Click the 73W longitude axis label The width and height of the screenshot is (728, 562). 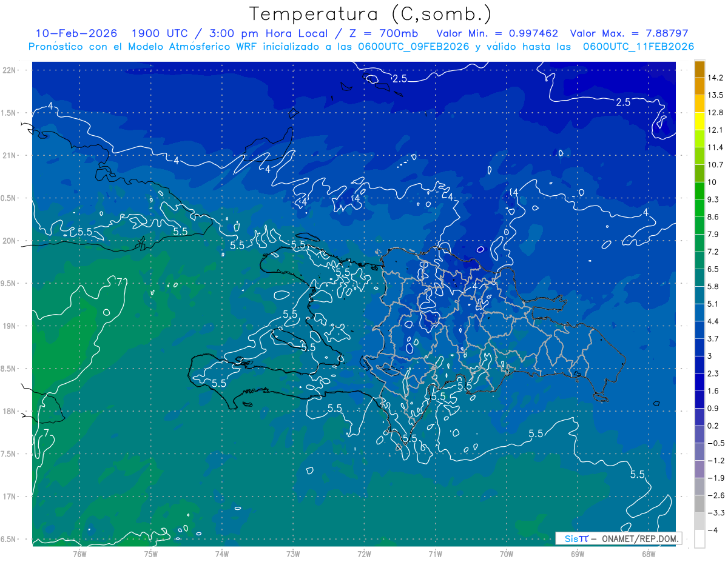[293, 553]
